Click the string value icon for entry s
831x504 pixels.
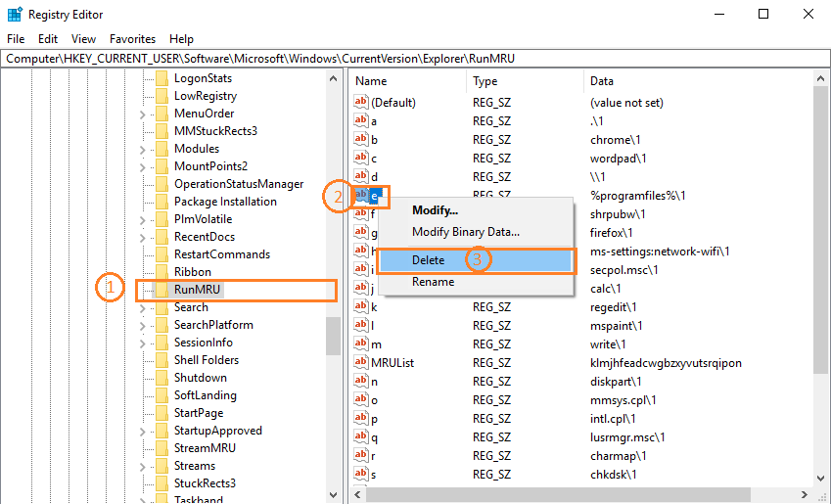pyautogui.click(x=361, y=474)
